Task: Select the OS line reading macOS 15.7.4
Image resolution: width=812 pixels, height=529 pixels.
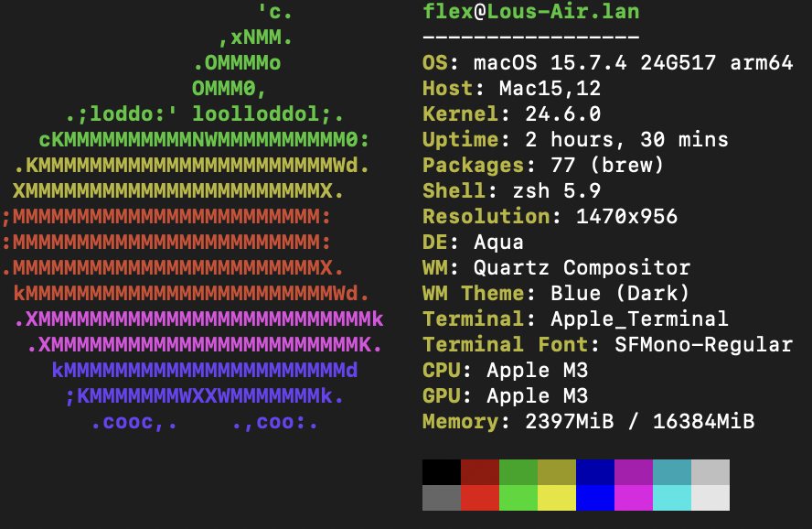Action: 607,63
